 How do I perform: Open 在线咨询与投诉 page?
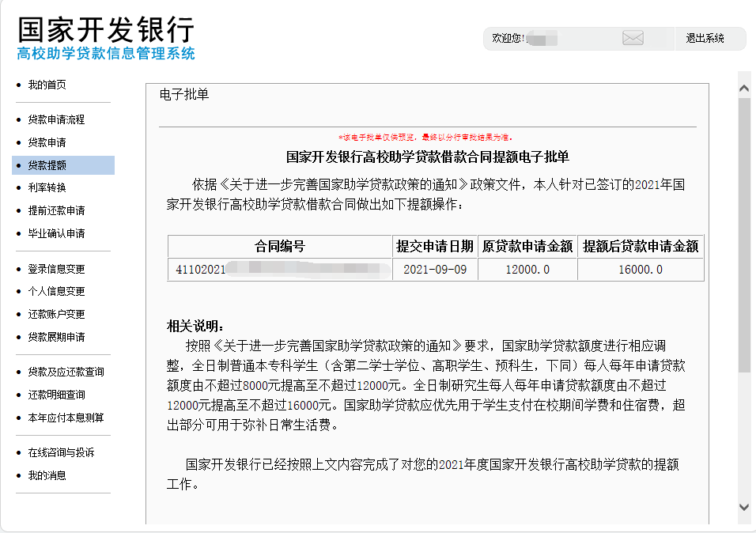point(61,452)
